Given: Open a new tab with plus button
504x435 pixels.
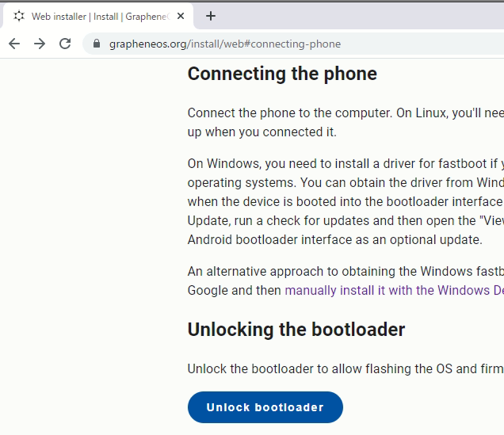Looking at the screenshot, I should [210, 16].
